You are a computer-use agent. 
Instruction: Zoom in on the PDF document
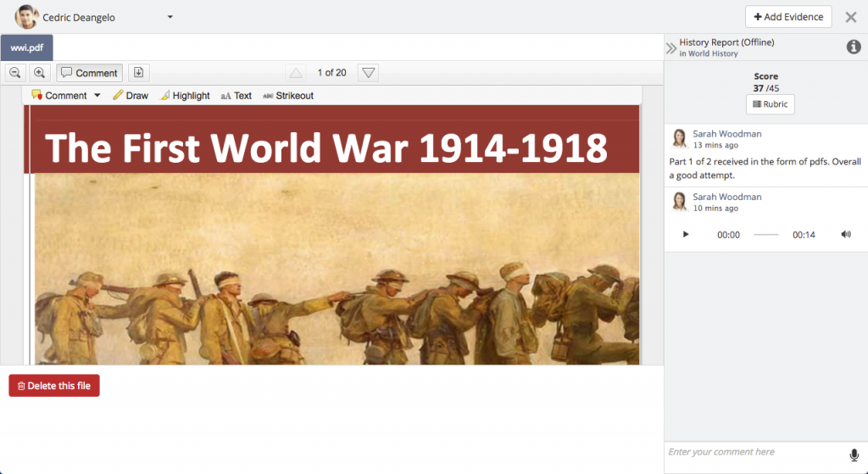click(39, 73)
